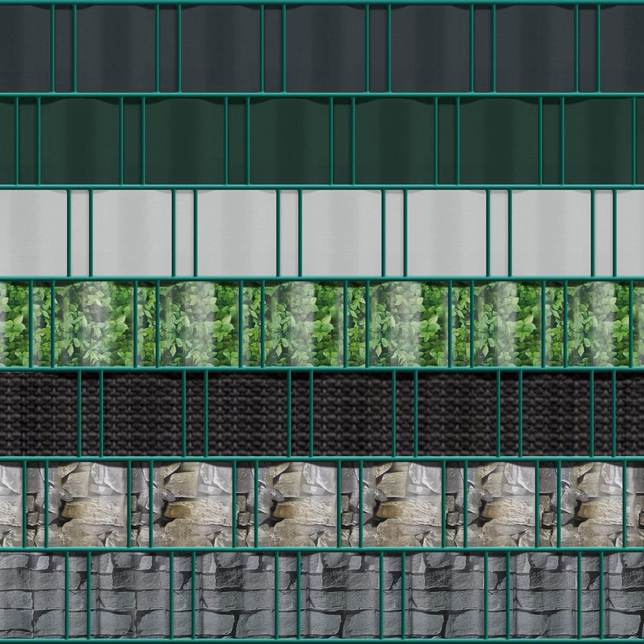The height and width of the screenshot is (644, 644).
Task: Click wire between leaf and black rattan strips
Action: 322,368
